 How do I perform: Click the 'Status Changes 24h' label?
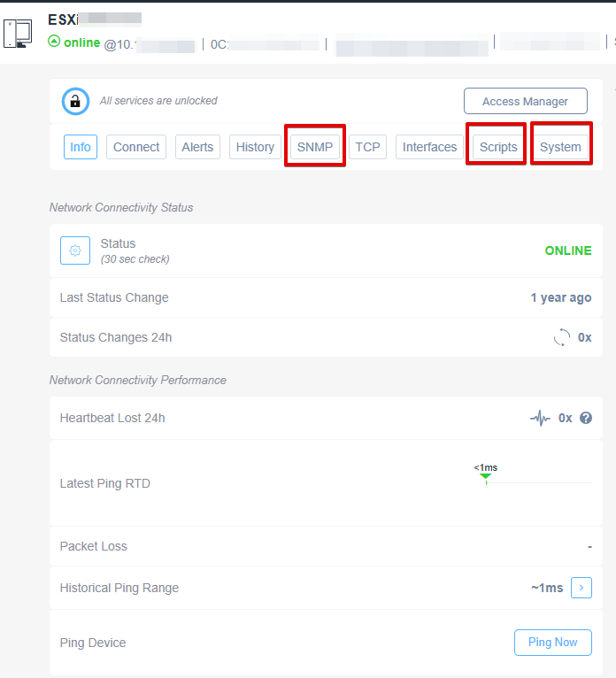(x=115, y=337)
